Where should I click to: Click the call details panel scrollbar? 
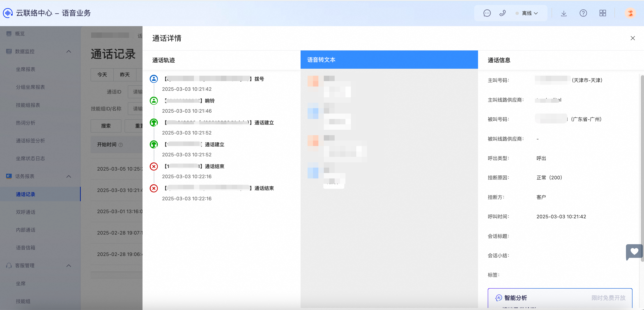[642, 169]
